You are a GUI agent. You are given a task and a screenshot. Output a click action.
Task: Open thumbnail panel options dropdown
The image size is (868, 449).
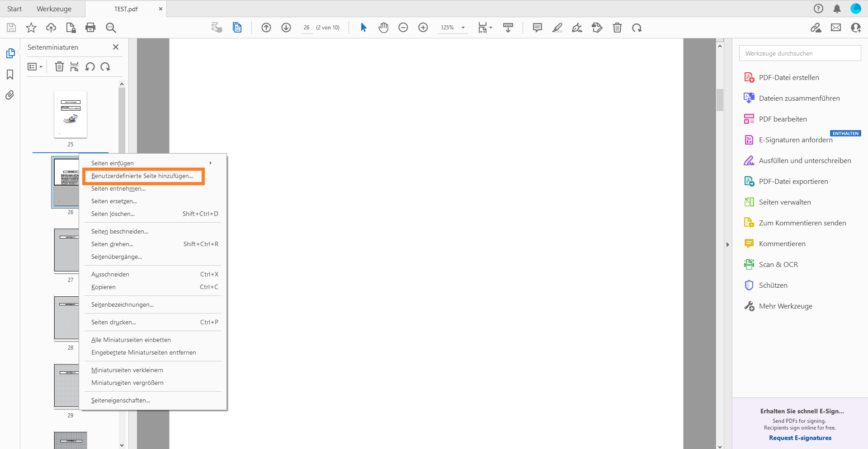point(35,67)
